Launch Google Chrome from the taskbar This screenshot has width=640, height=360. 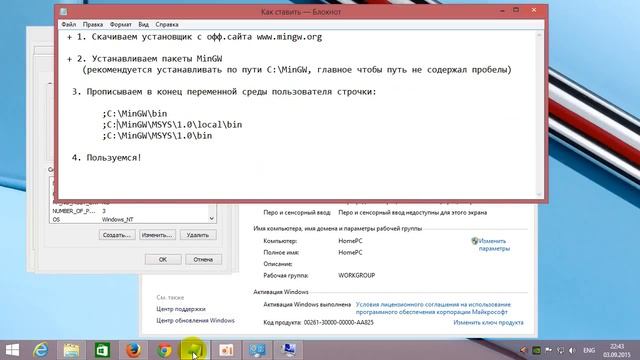pos(164,350)
